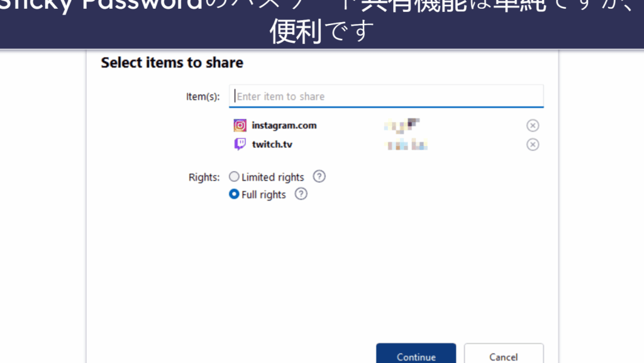Click the blurred username beside instagram.com
This screenshot has height=363, width=644.
point(402,125)
